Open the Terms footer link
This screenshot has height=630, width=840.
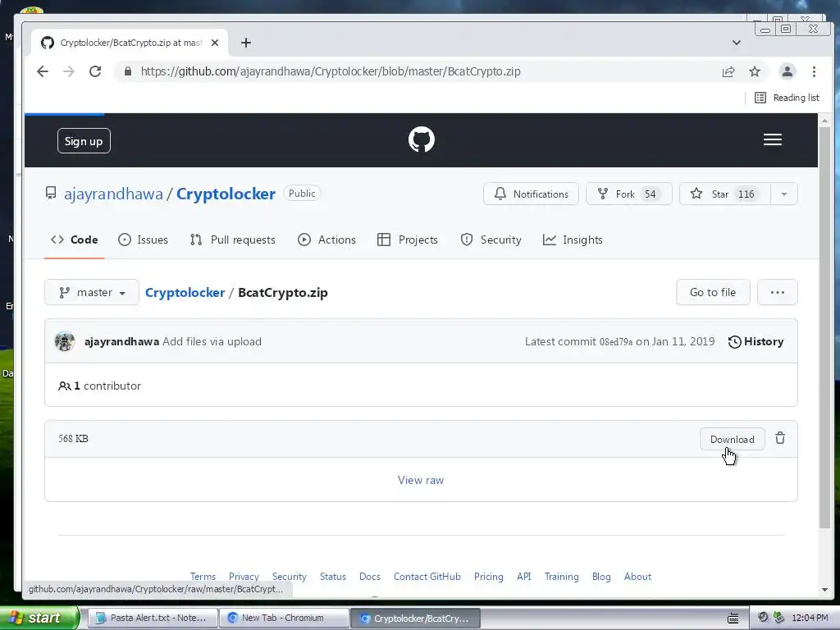[203, 577]
